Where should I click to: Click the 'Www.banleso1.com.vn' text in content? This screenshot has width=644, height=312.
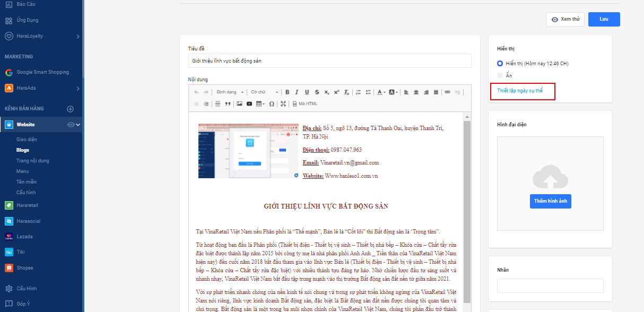351,176
